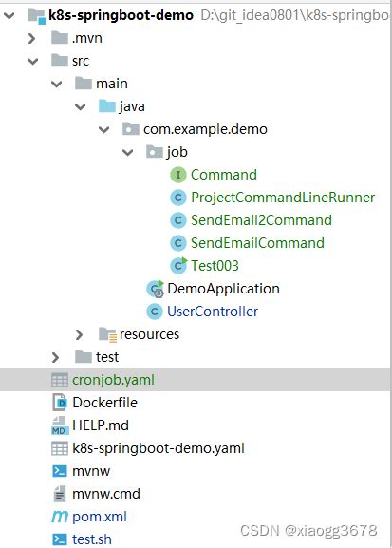
Task: Select UserController in the tree
Action: tap(213, 312)
